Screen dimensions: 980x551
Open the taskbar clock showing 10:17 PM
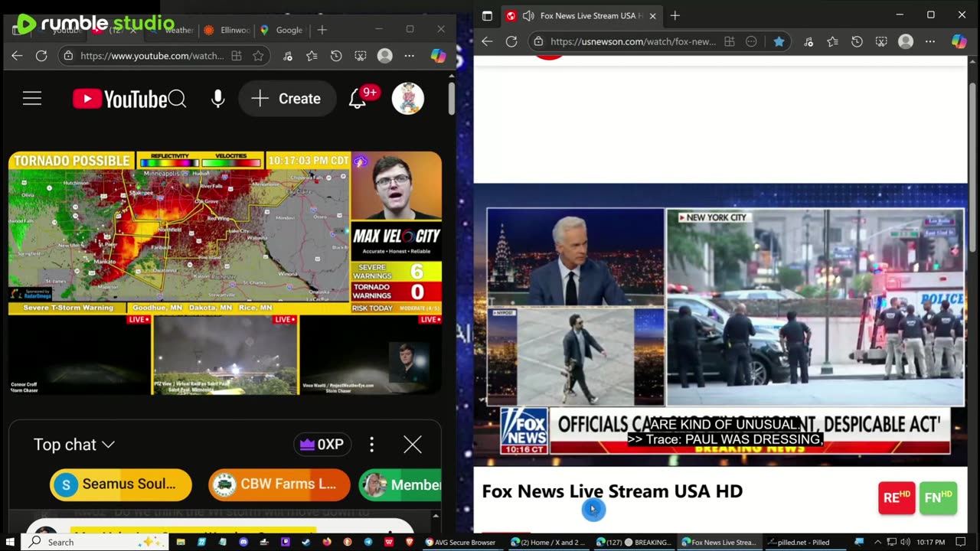931,542
